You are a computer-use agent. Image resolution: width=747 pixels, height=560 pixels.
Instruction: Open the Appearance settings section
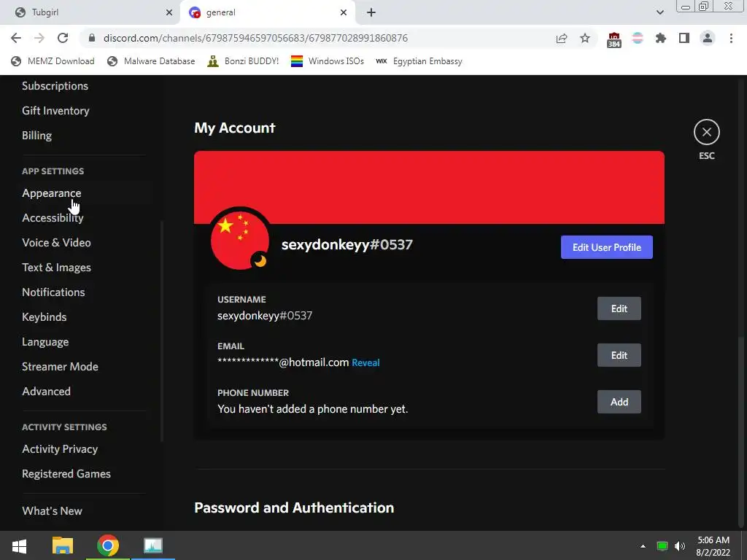tap(52, 192)
